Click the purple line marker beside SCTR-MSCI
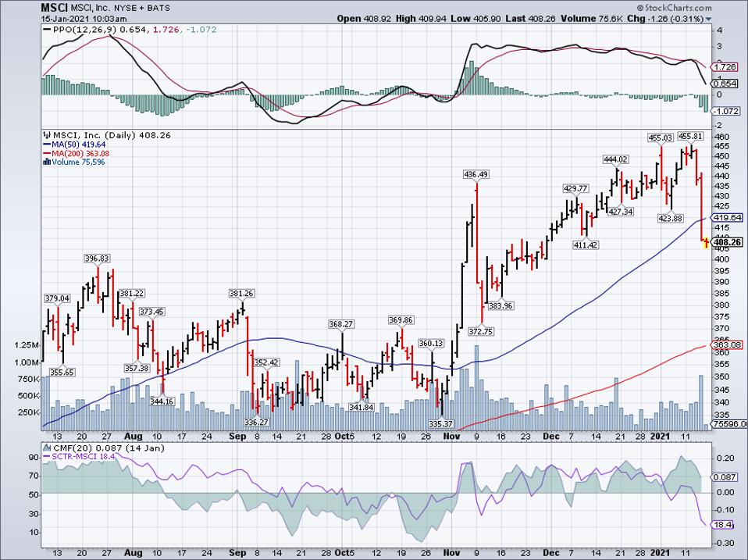This screenshot has height=560, width=748. 47,456
